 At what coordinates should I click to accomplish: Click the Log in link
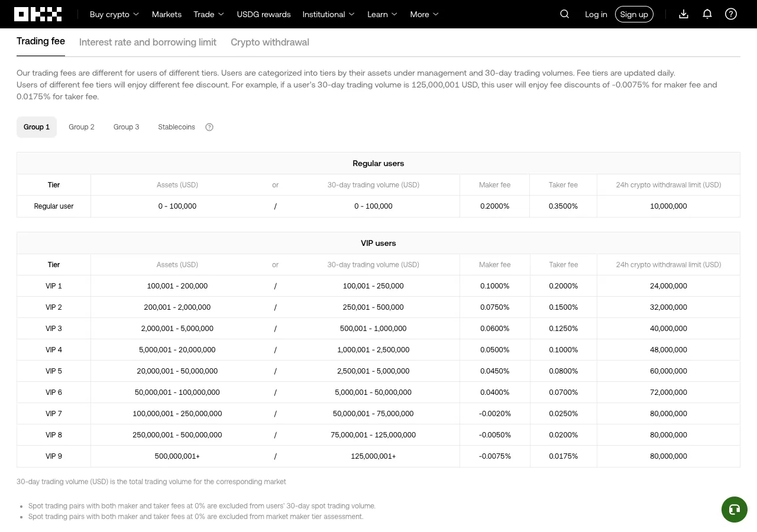596,14
